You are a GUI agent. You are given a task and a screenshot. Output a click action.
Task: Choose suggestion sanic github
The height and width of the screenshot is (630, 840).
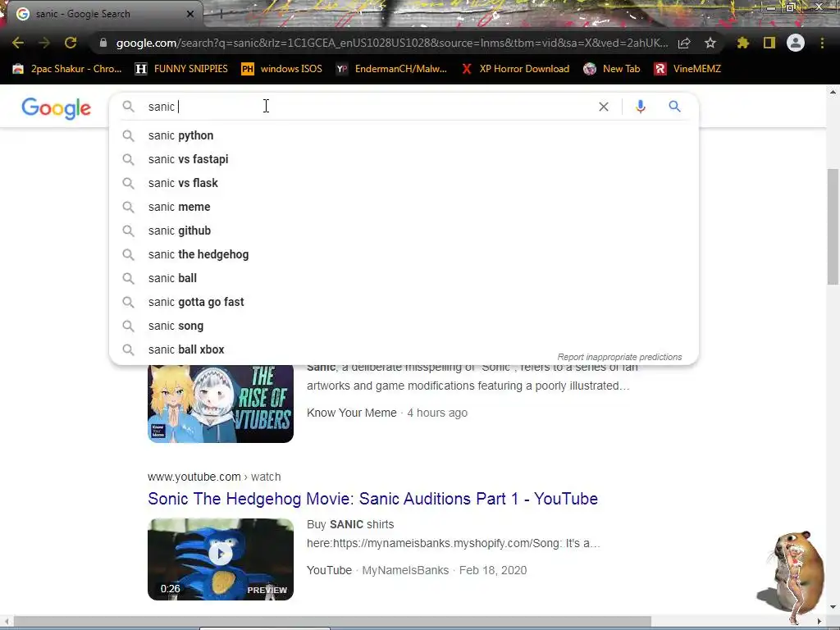[404, 231]
